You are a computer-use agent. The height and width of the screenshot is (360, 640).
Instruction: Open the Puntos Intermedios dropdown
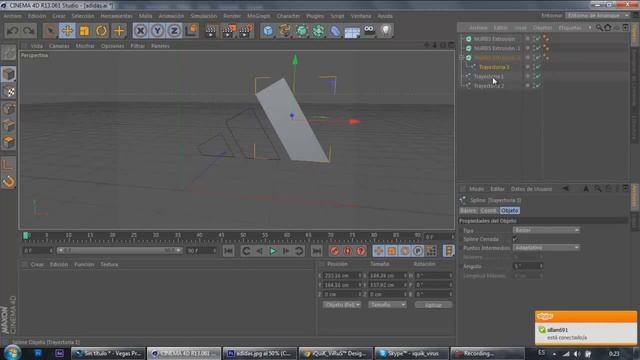(546, 248)
